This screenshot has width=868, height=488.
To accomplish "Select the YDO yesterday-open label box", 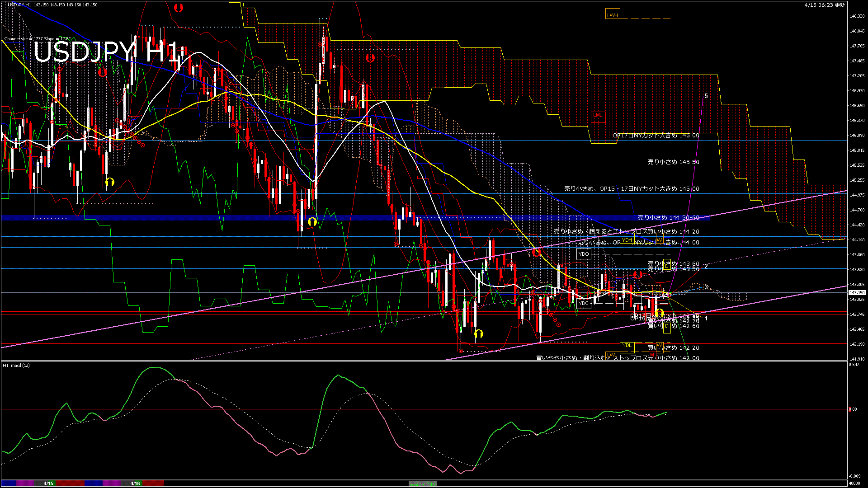I will pos(584,254).
